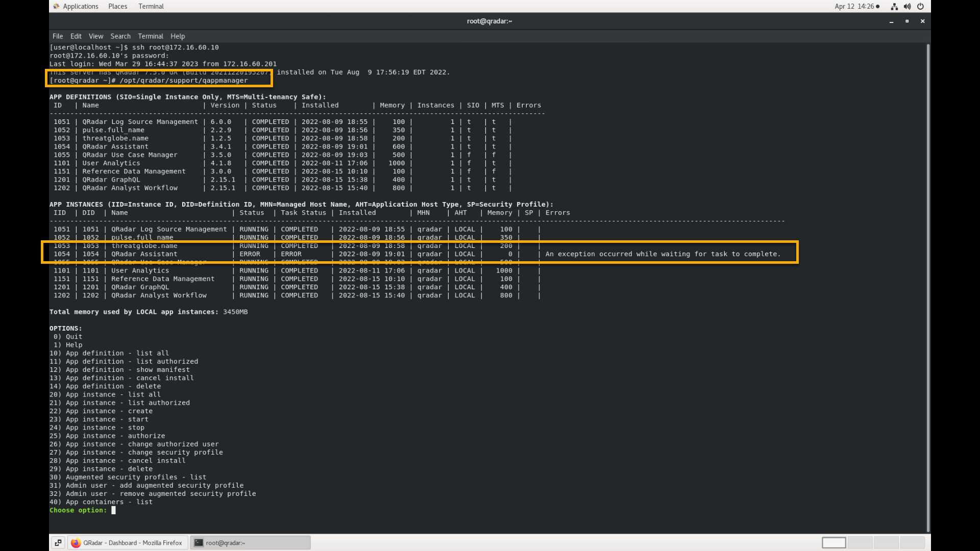This screenshot has height=551, width=980.
Task: Open the Places menu
Action: click(x=117, y=7)
